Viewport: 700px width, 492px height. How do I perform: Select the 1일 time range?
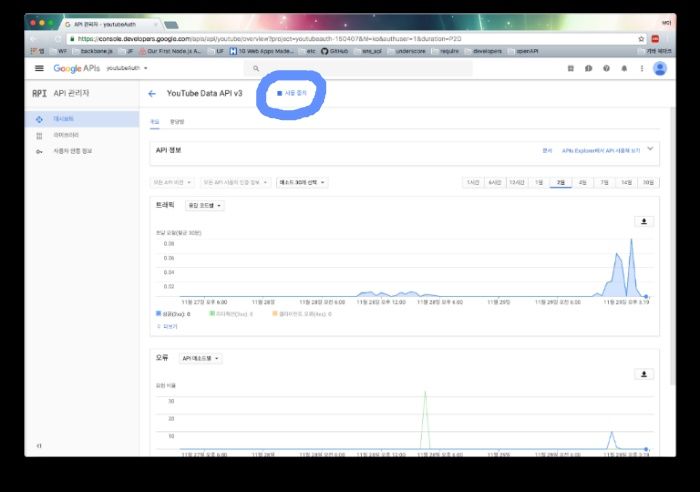(x=539, y=182)
